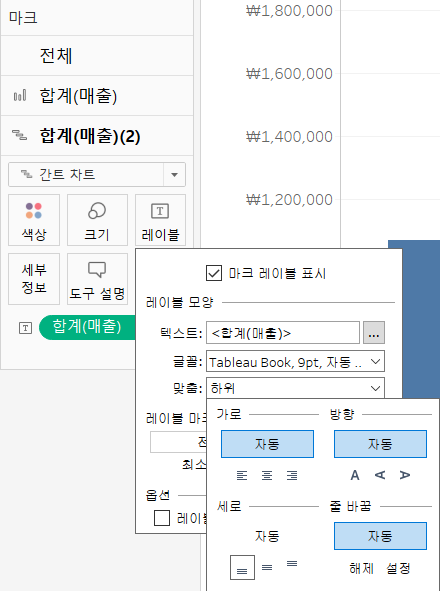440x591 pixels.
Task: Click the bar chart icon beside 합계(매출)
Action: (x=20, y=95)
